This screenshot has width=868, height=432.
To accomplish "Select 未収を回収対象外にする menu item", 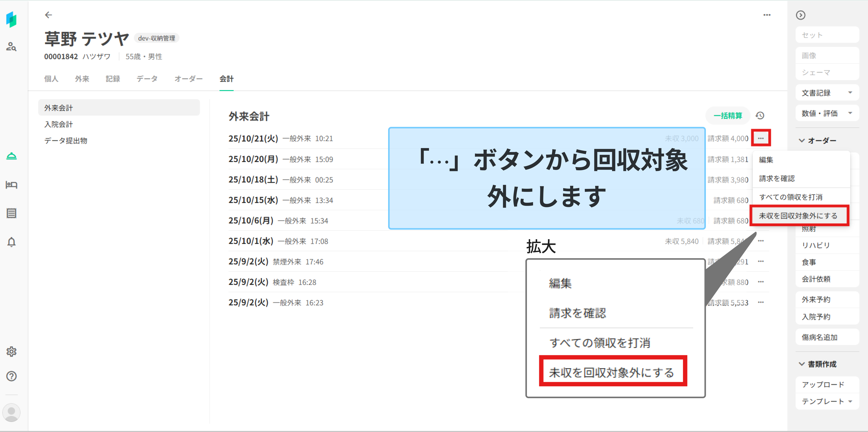I will (798, 216).
